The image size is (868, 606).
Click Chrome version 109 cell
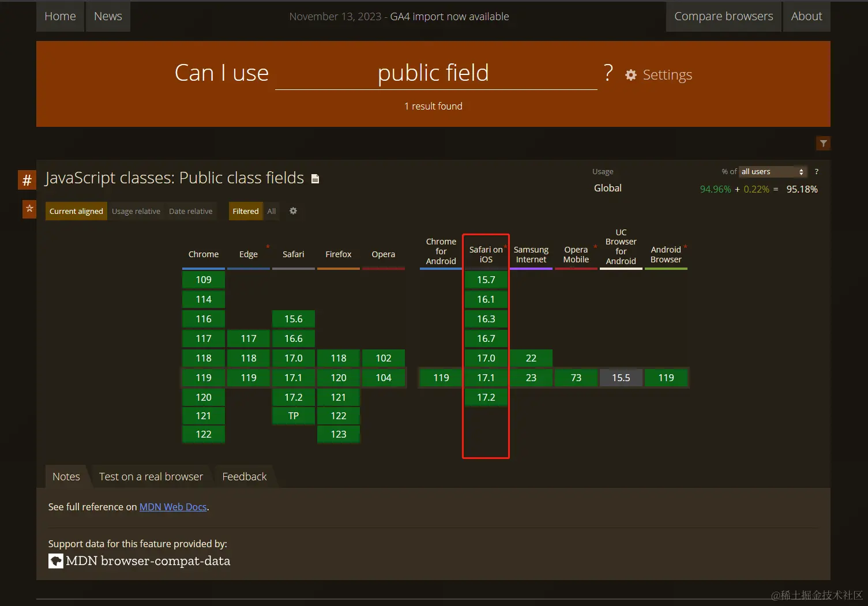click(204, 280)
